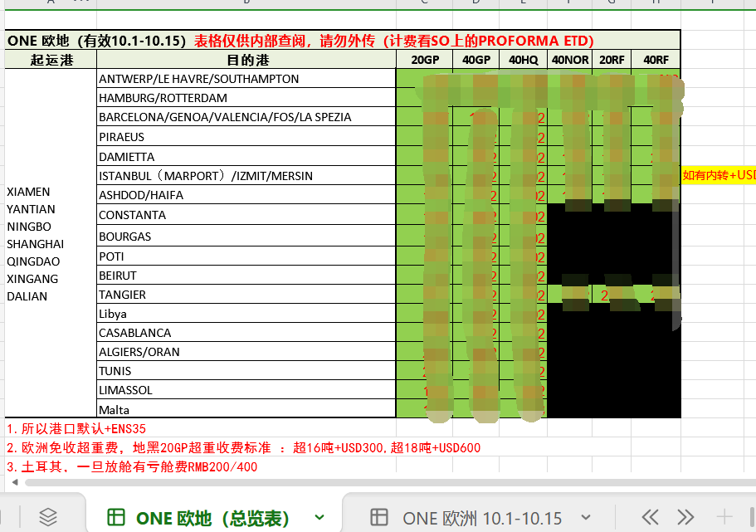Click the horizontal scrollbar left arrow

(x=15, y=481)
